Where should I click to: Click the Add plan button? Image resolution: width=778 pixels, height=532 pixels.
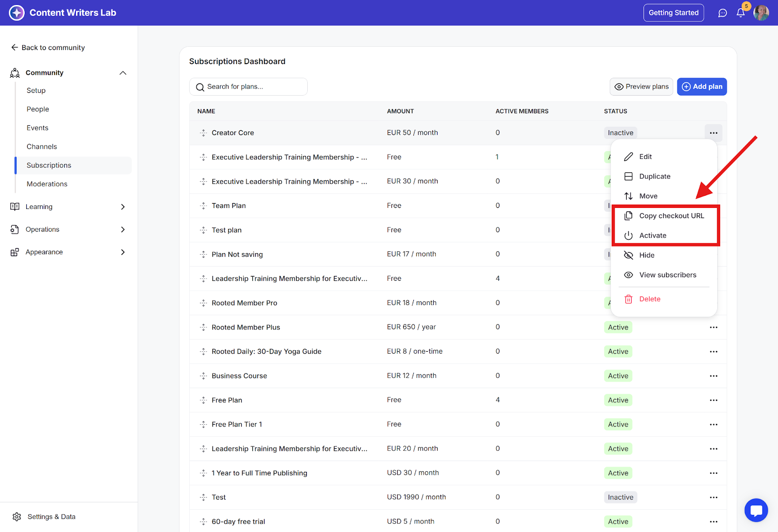click(x=702, y=86)
